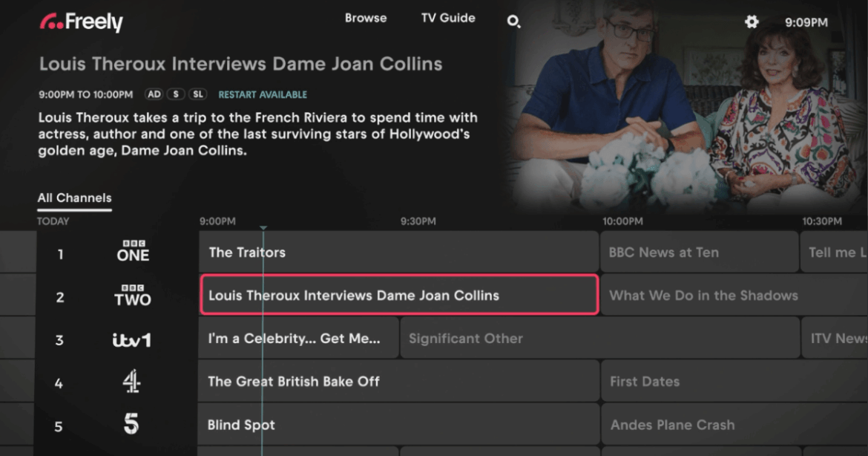Select The Traitors on BBC ONE
Screen dimensions: 868x456
[x=397, y=252]
